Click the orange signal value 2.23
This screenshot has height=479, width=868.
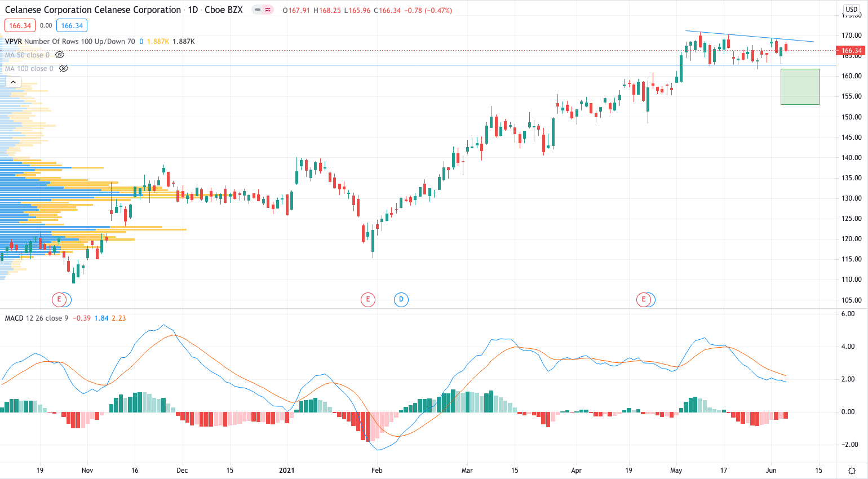point(119,318)
